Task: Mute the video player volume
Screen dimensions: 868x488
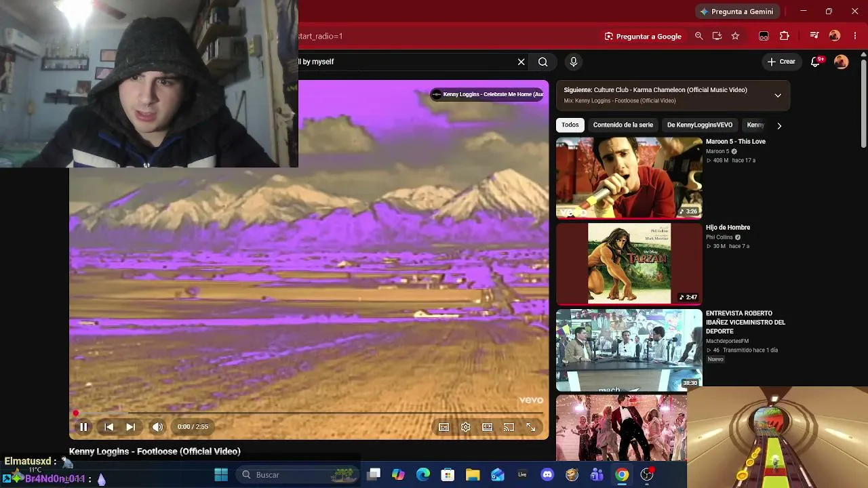Action: (157, 427)
